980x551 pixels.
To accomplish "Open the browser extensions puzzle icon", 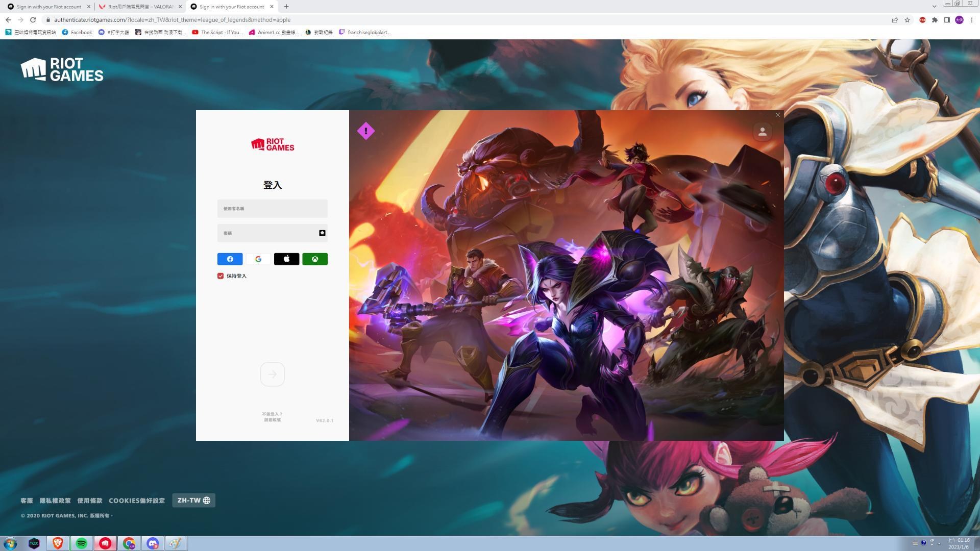I will pos(935,20).
